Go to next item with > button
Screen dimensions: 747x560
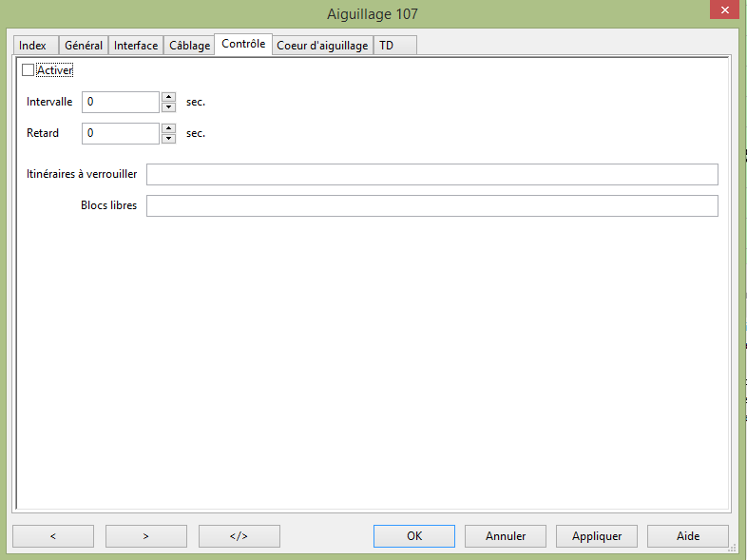click(x=145, y=536)
